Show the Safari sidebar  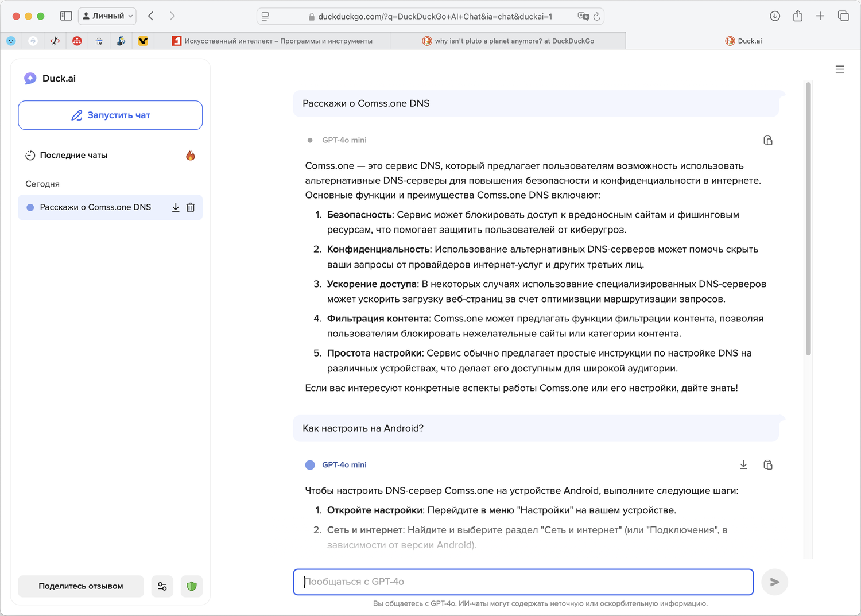pyautogui.click(x=66, y=16)
